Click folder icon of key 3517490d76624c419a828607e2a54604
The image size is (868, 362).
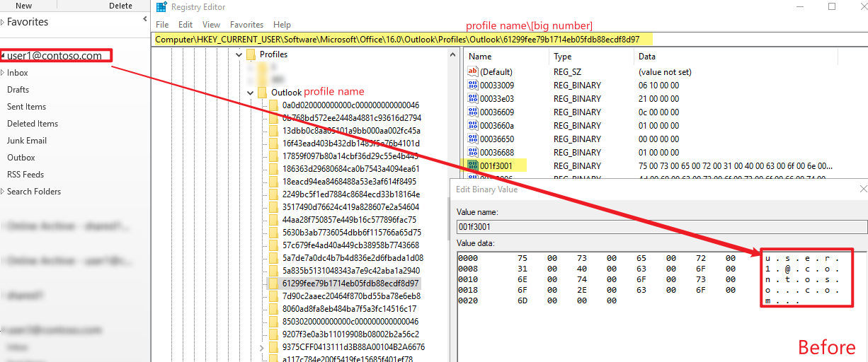274,207
